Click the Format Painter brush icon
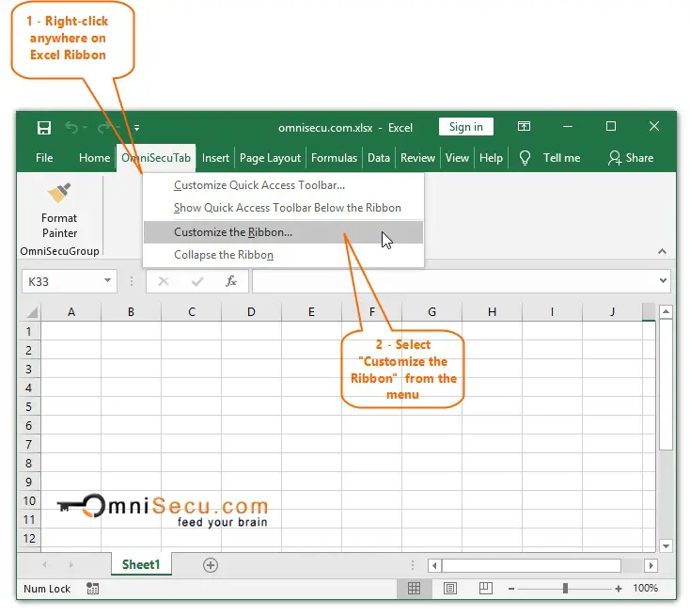This screenshot has width=690, height=616. coord(59,193)
